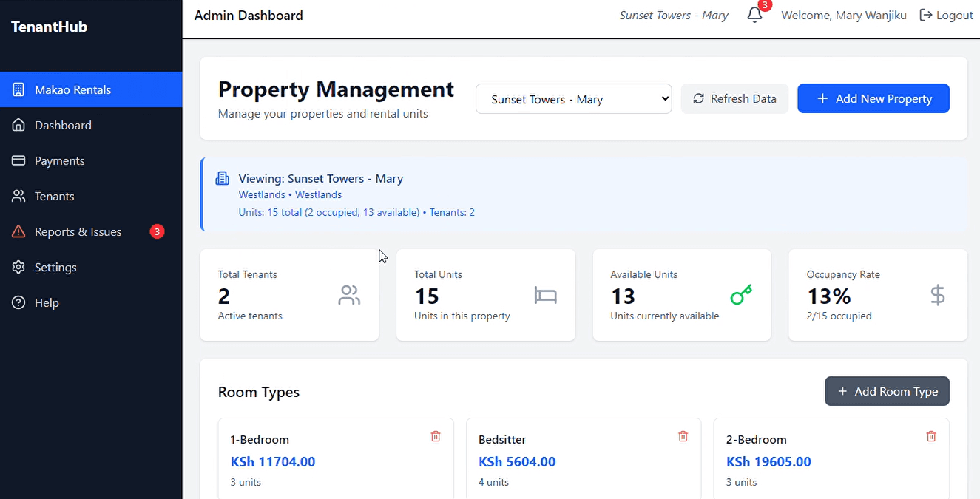Click the Logout link
This screenshot has width=980, height=499.
coord(946,15)
